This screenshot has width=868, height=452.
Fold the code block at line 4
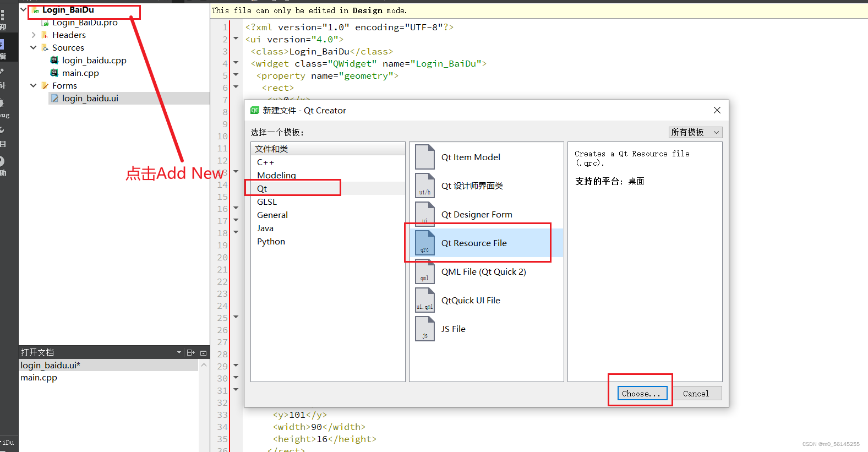click(236, 63)
